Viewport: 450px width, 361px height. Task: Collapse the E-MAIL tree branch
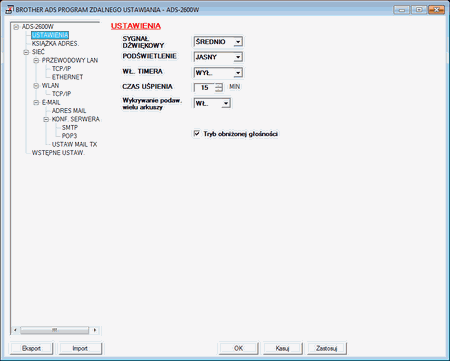36,103
